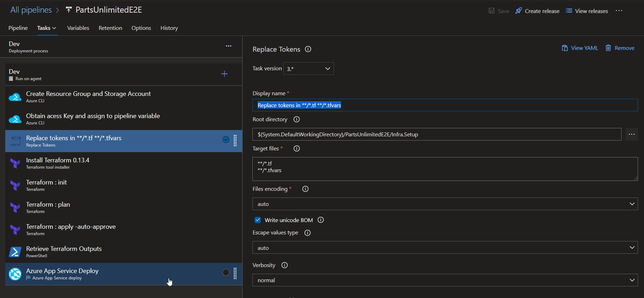Click the View releases list icon

[569, 11]
